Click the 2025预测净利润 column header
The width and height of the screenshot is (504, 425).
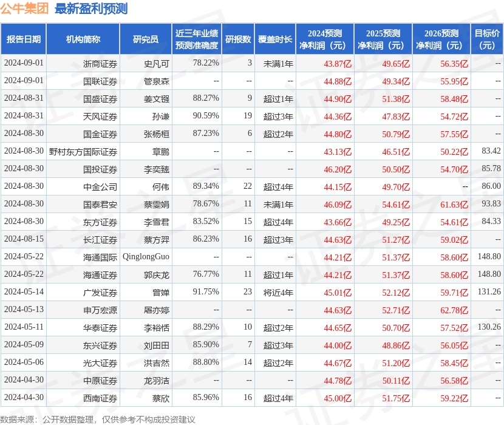click(x=383, y=39)
